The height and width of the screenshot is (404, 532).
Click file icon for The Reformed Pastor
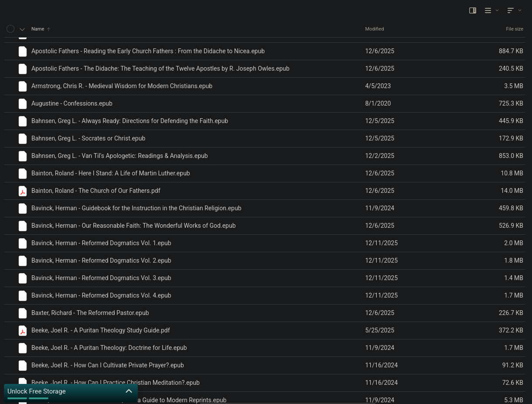(x=23, y=313)
